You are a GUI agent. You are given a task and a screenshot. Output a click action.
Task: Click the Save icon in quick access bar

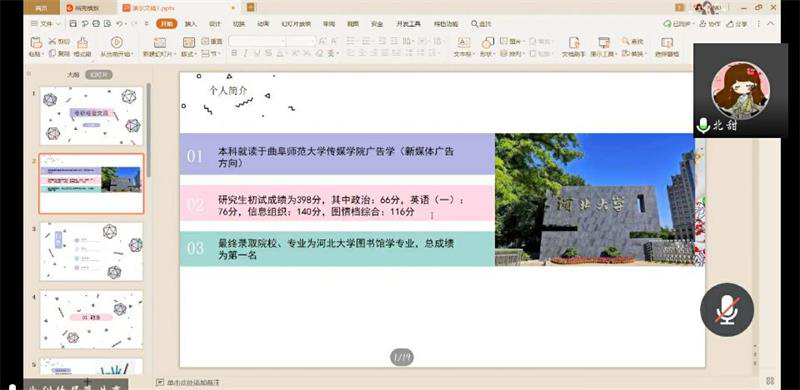click(x=73, y=23)
